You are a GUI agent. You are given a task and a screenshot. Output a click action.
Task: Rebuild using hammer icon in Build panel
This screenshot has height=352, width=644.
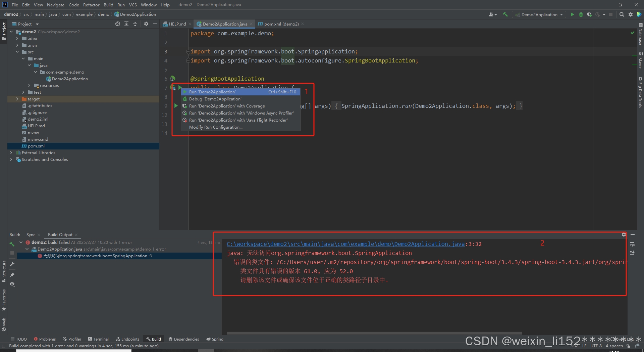click(x=12, y=244)
